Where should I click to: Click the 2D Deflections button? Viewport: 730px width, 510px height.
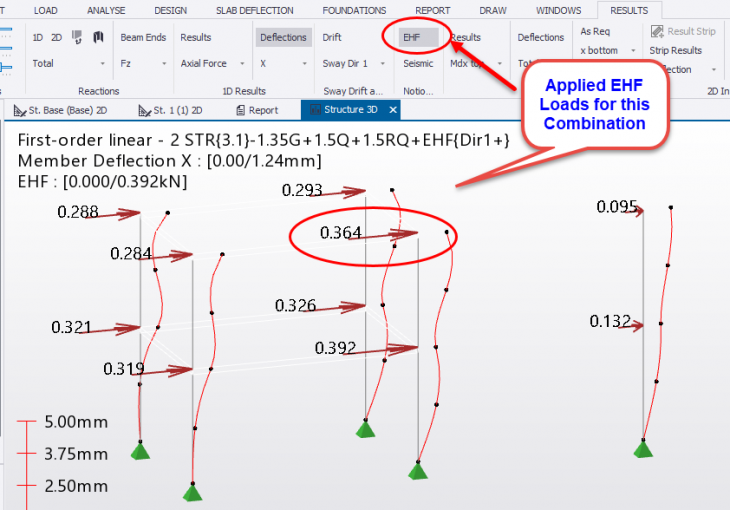(541, 38)
